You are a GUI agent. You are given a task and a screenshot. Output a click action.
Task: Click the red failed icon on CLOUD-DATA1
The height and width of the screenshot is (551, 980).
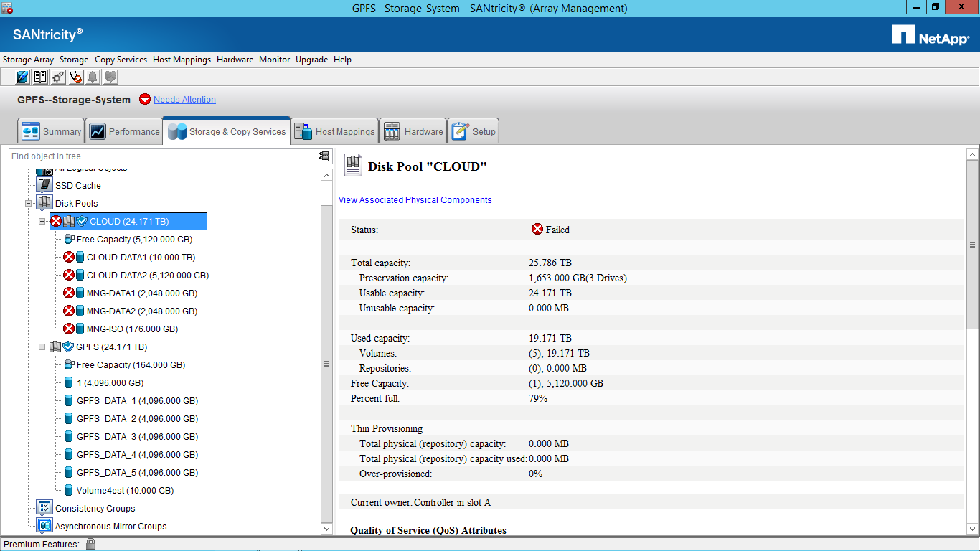(69, 257)
